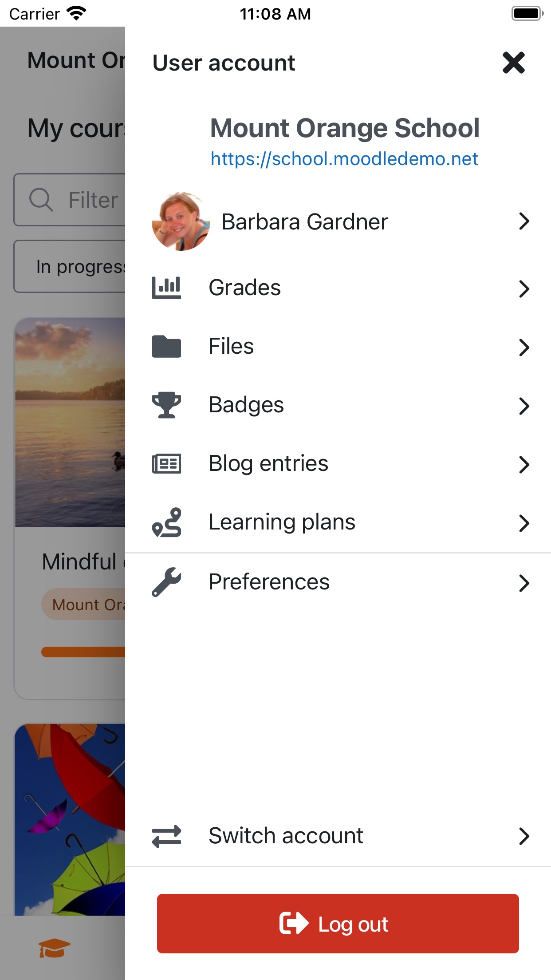Viewport: 551px width, 980px height.
Task: Select the Learning plans menu entry
Action: click(x=282, y=522)
